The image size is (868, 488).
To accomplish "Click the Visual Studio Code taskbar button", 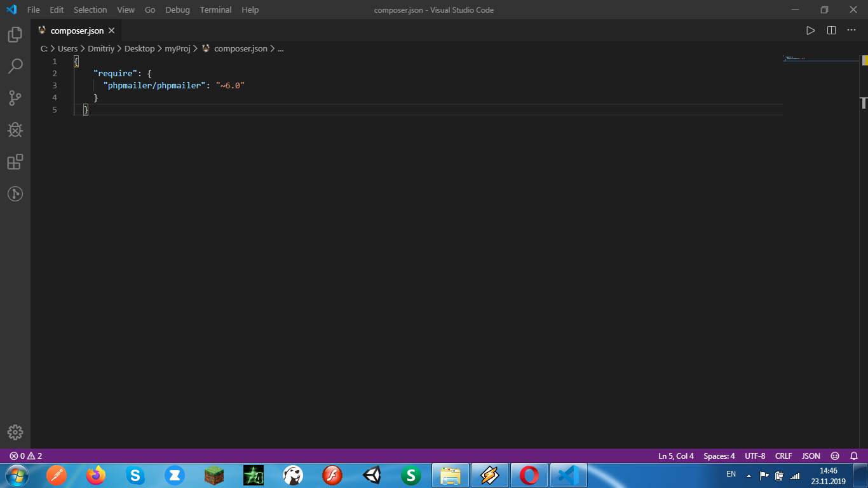I will pos(569,475).
